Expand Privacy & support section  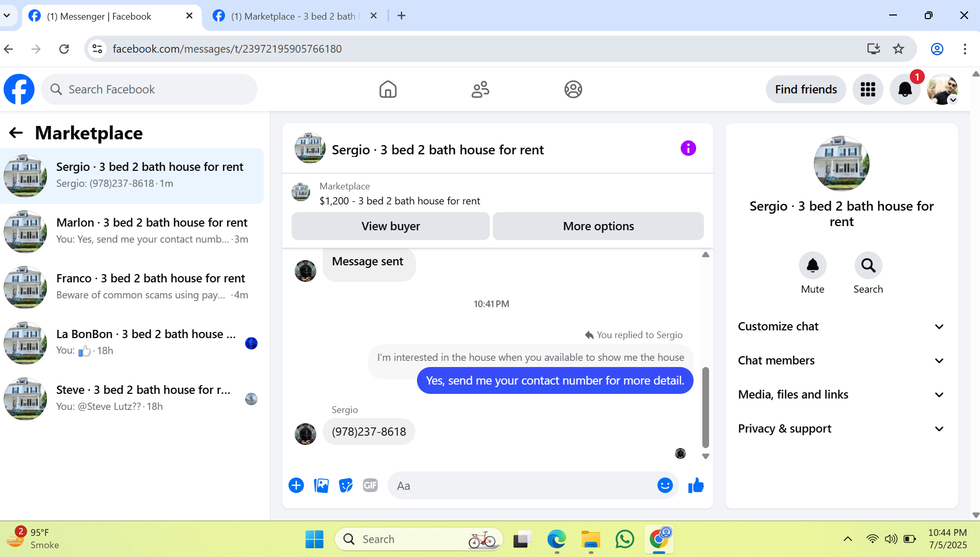coord(841,428)
